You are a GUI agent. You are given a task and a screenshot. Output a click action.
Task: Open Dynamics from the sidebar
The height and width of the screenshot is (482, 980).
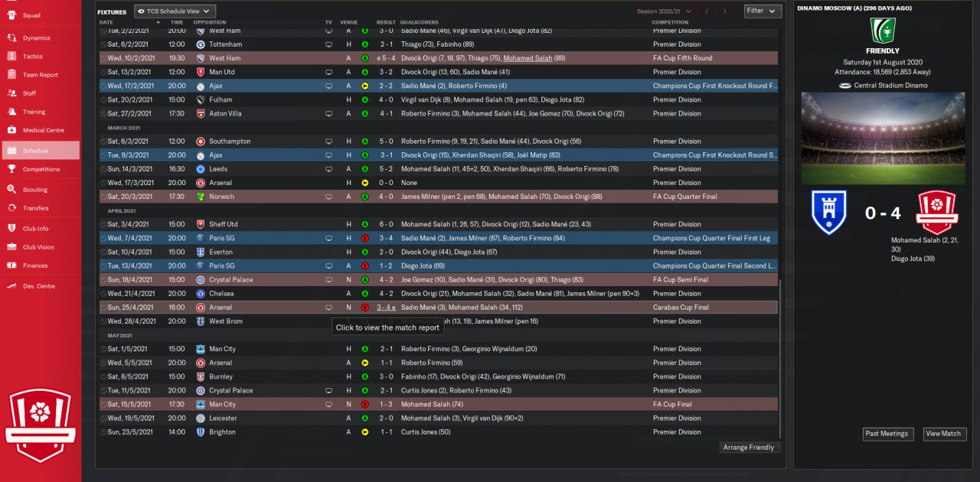coord(40,37)
